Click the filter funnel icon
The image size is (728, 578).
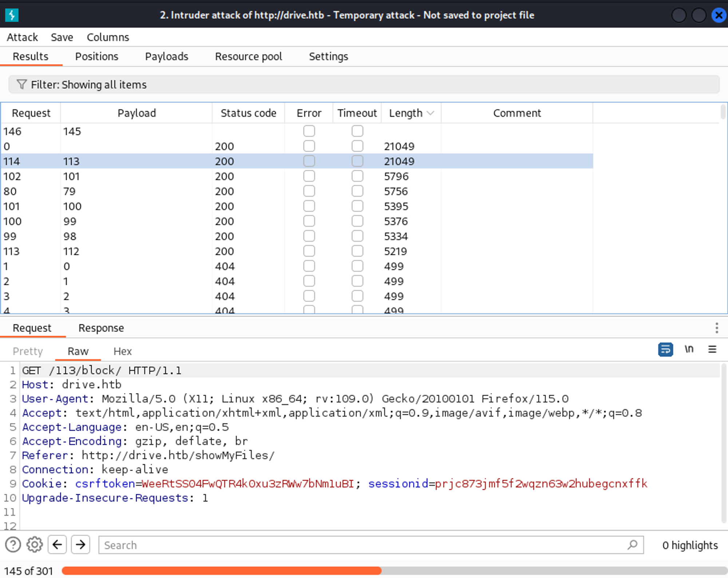click(21, 84)
